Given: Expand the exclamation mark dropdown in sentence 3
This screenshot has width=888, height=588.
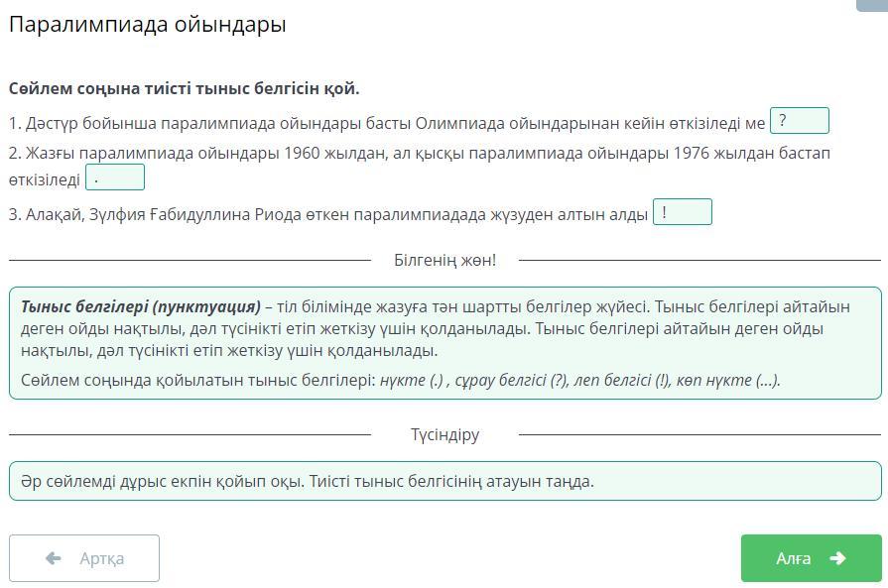Looking at the screenshot, I should (682, 212).
